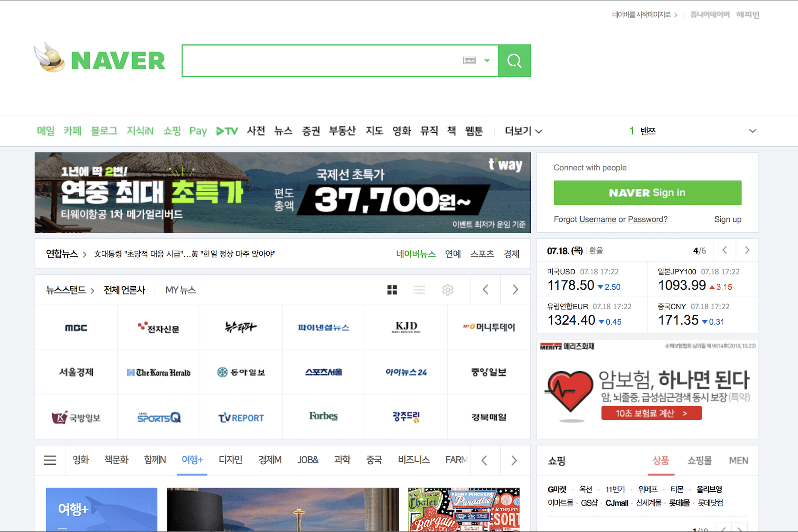
Task: Open newsstand settings gear icon
Action: [448, 290]
